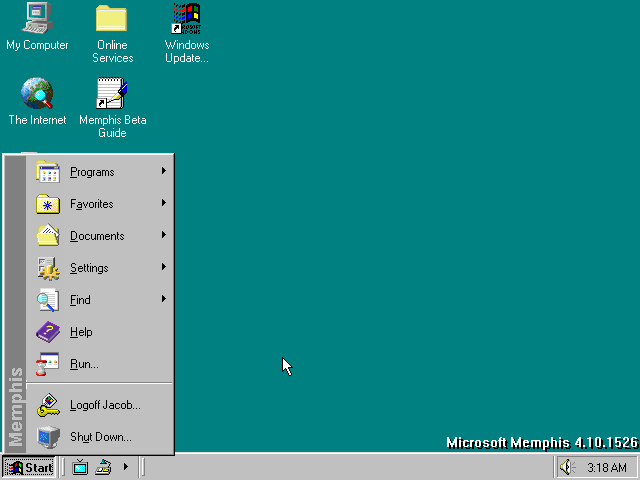Open the My Computer desktop icon
The height and width of the screenshot is (480, 640).
[x=37, y=19]
